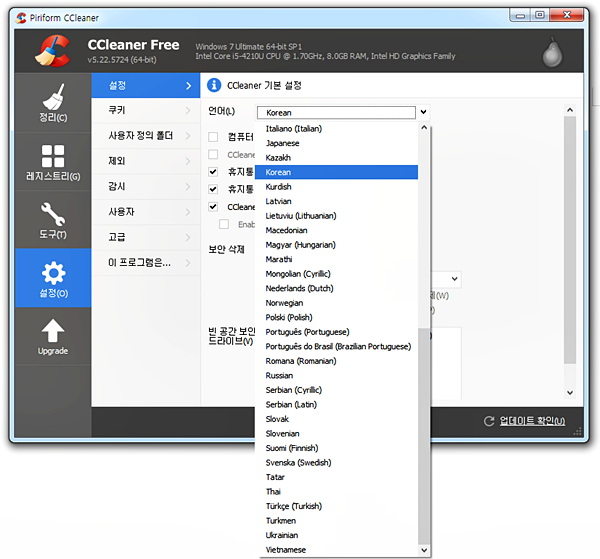600x559 pixels.
Task: Toggle the second 휴지통 checkbox
Action: (x=213, y=189)
